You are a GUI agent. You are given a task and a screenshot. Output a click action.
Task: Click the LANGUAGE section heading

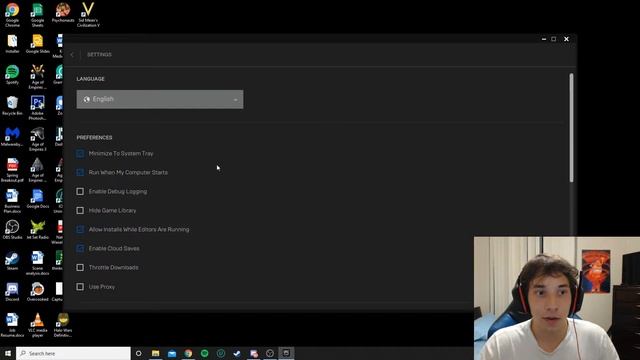pos(91,79)
